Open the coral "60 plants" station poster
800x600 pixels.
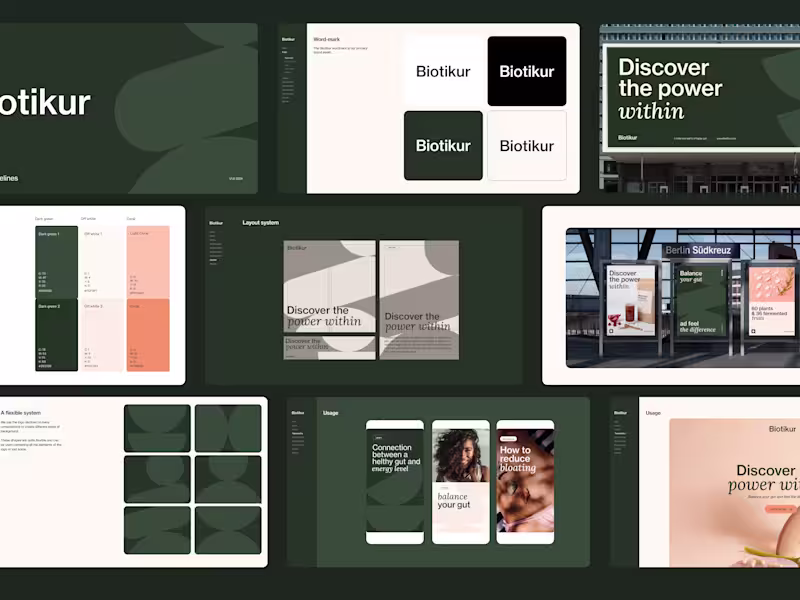click(x=771, y=301)
